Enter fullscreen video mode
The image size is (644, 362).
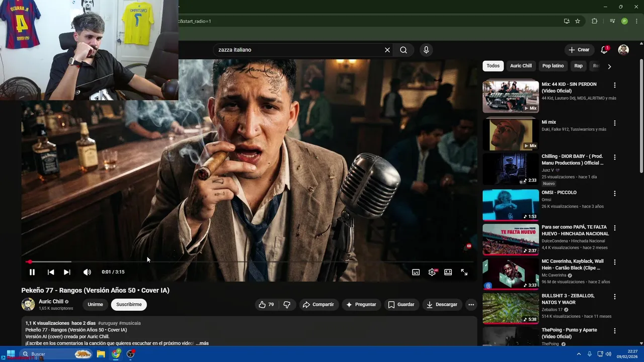point(464,272)
